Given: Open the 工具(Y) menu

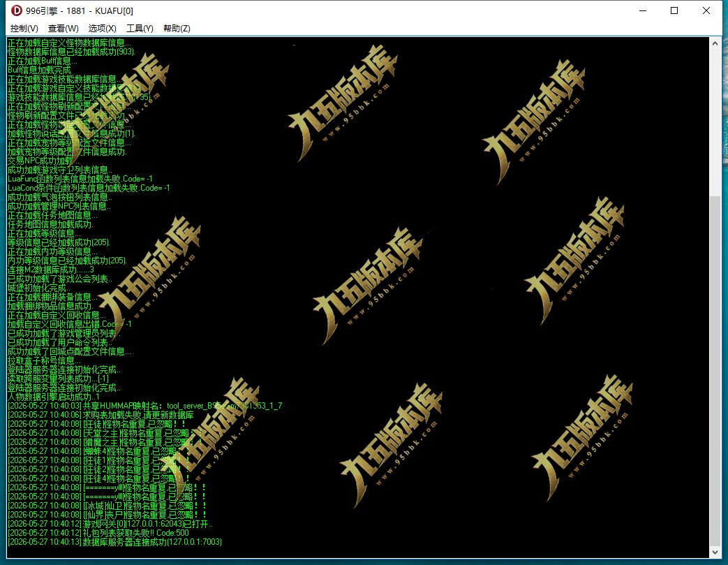Looking at the screenshot, I should (140, 29).
